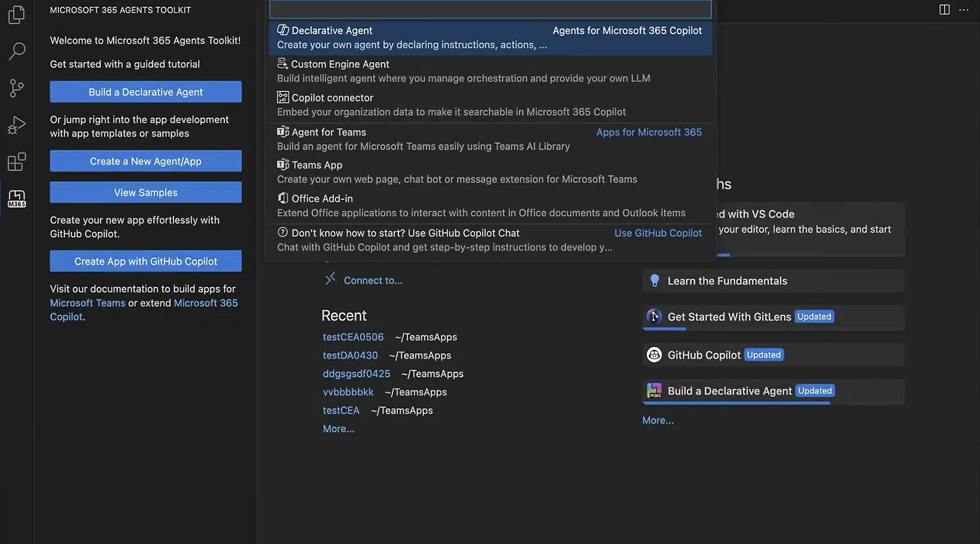Click Create a New Agent/App button
The image size is (980, 544).
click(145, 161)
